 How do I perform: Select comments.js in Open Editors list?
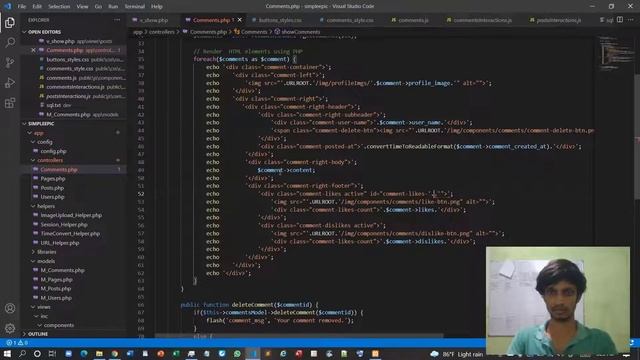61,78
